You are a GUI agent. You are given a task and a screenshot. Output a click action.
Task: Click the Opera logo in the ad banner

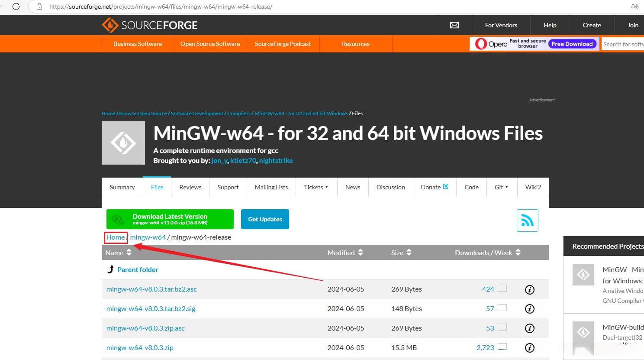point(491,44)
